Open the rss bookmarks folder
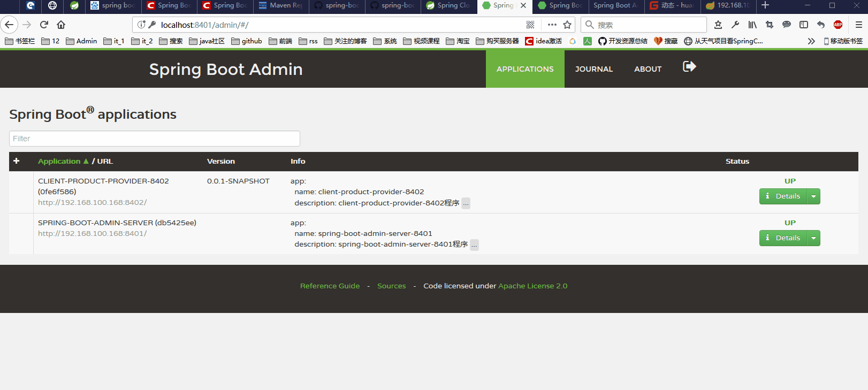This screenshot has width=868, height=390. pyautogui.click(x=308, y=41)
